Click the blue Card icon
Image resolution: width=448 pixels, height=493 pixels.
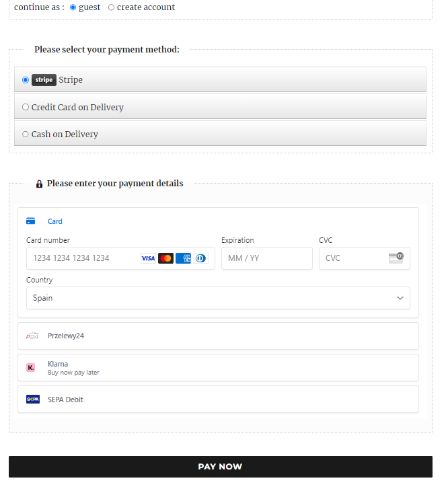[x=30, y=221]
